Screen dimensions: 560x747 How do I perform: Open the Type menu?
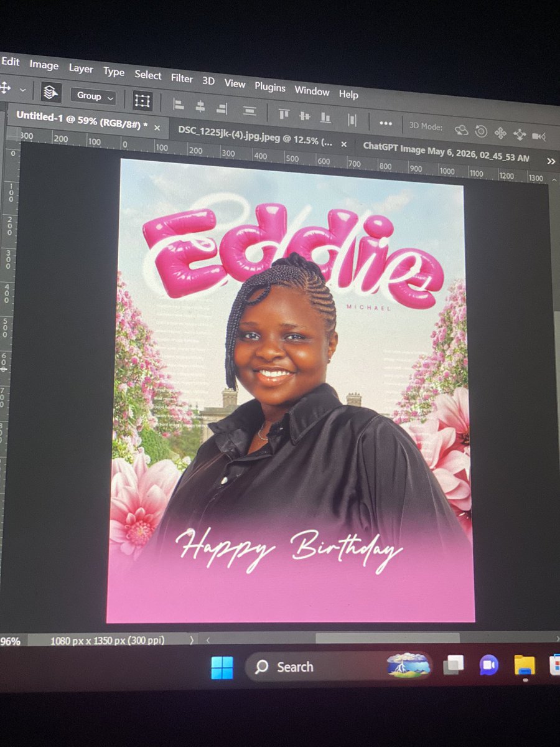pos(114,72)
